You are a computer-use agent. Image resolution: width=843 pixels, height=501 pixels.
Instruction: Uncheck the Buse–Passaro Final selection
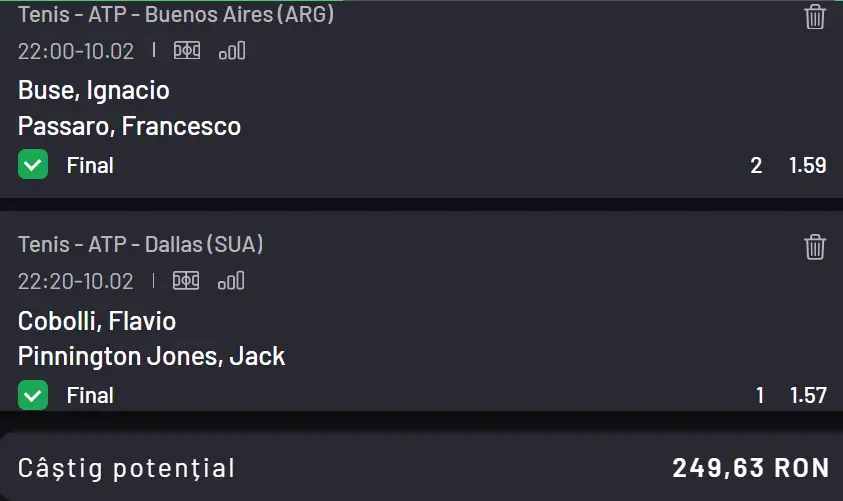coord(33,165)
